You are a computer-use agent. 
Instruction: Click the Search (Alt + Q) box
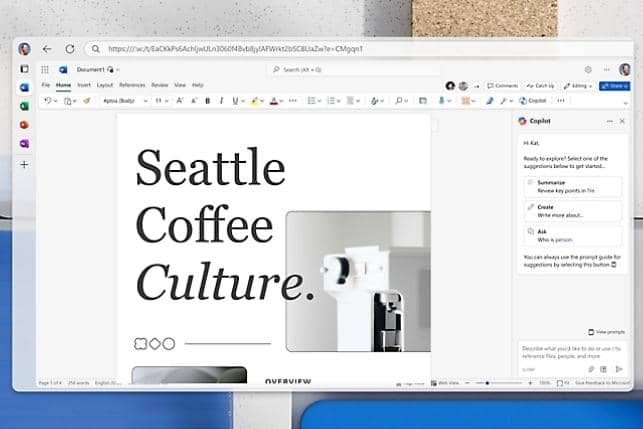tap(356, 70)
